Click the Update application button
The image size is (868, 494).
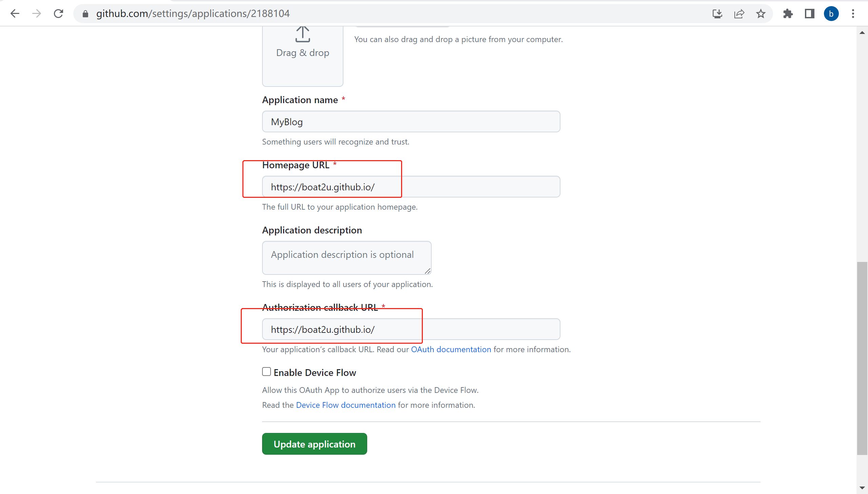pos(314,444)
